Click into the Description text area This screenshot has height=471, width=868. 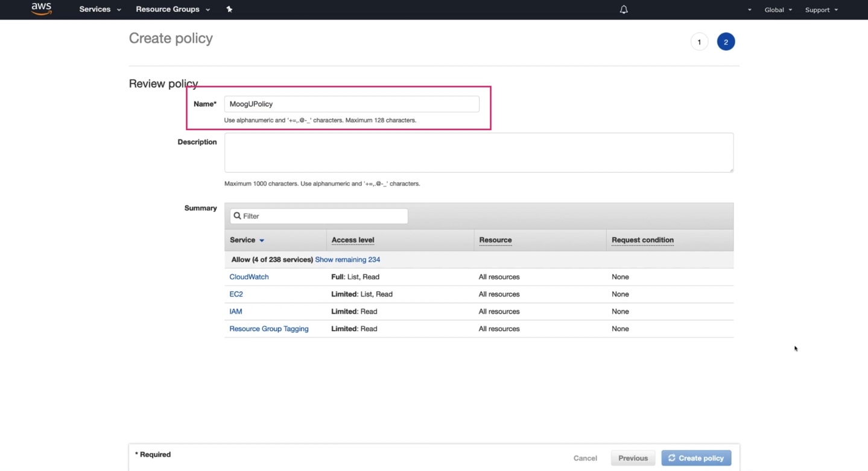coord(479,153)
